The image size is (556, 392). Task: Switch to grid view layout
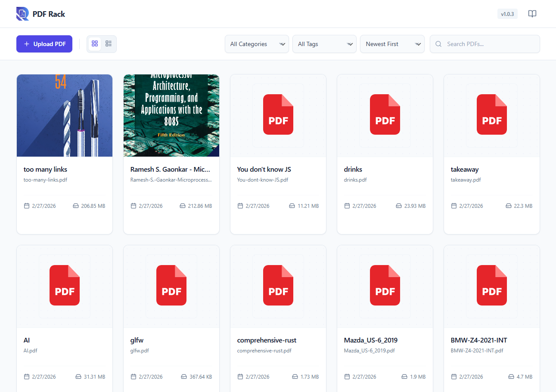click(95, 44)
